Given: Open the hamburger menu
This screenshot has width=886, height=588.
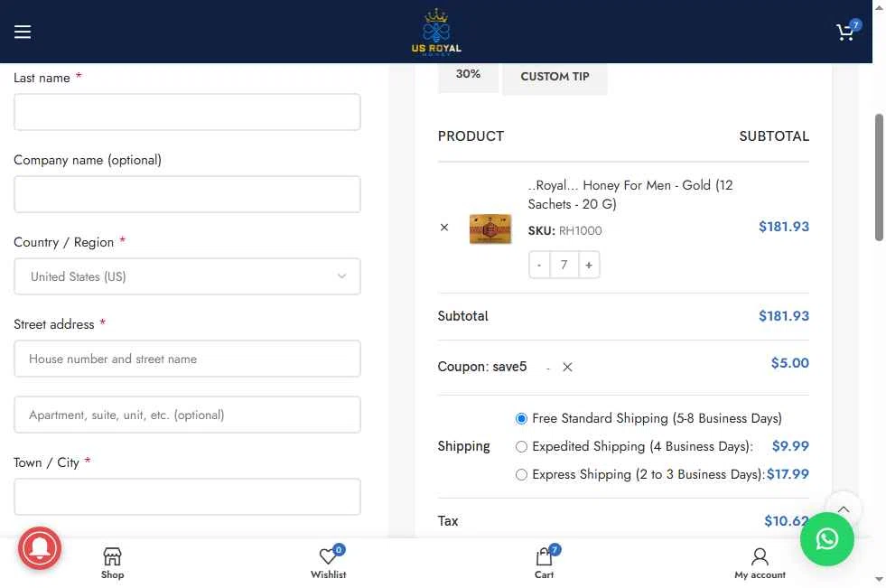Looking at the screenshot, I should pyautogui.click(x=23, y=32).
